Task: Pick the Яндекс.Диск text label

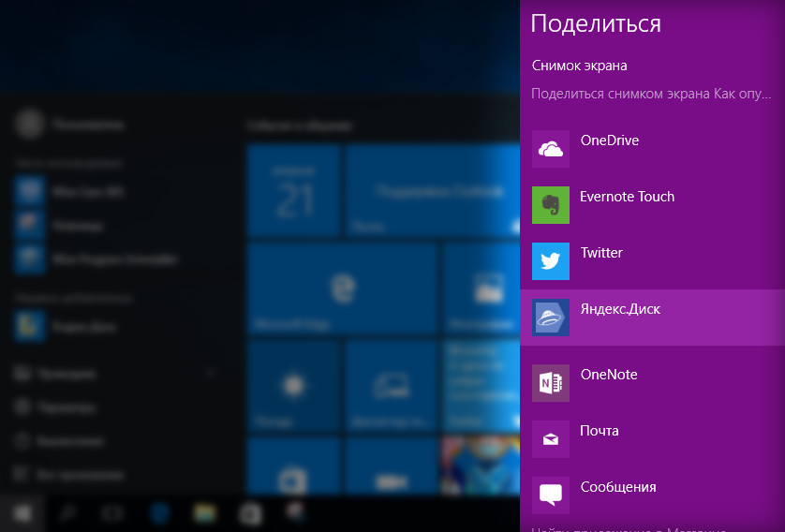Action: click(620, 309)
